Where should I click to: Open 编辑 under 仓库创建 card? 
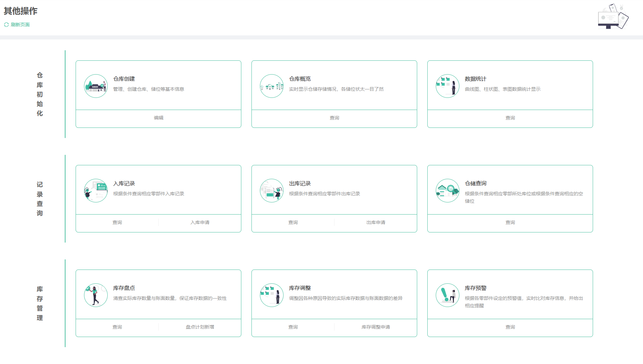pos(159,118)
